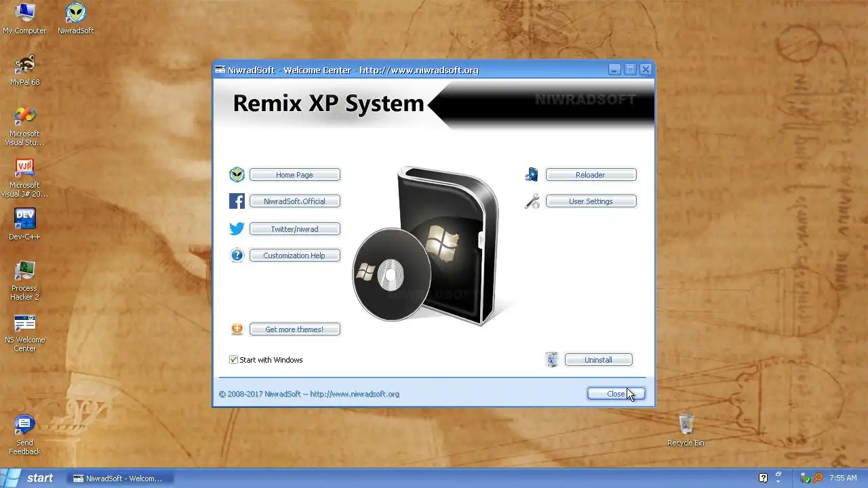Launch the Reloader button
868x488 pixels.
point(591,175)
